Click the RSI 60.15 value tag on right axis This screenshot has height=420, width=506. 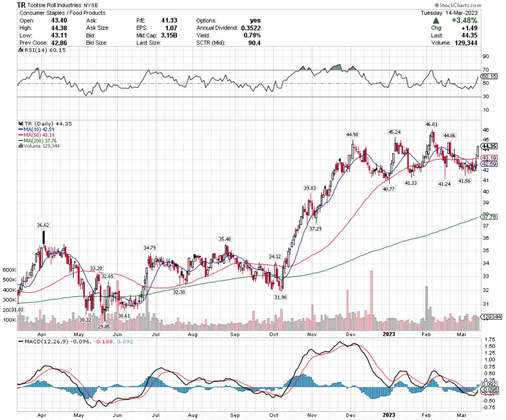click(489, 77)
